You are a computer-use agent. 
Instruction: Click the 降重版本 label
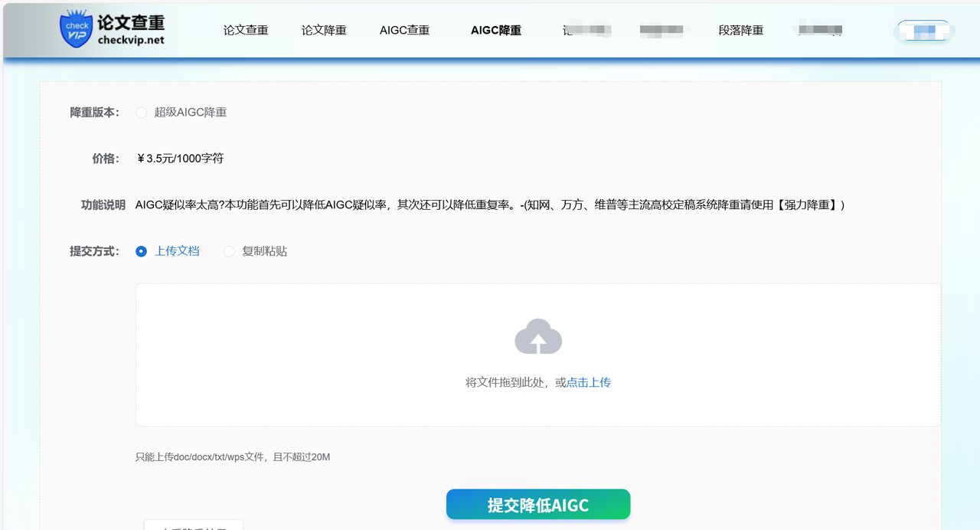pyautogui.click(x=95, y=113)
